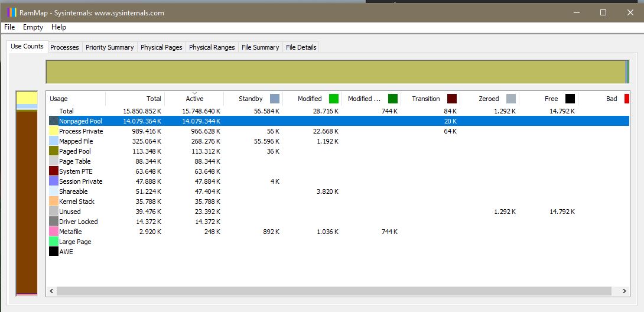Viewport: 644px width, 312px height.
Task: Open the Empty menu
Action: pyautogui.click(x=33, y=27)
